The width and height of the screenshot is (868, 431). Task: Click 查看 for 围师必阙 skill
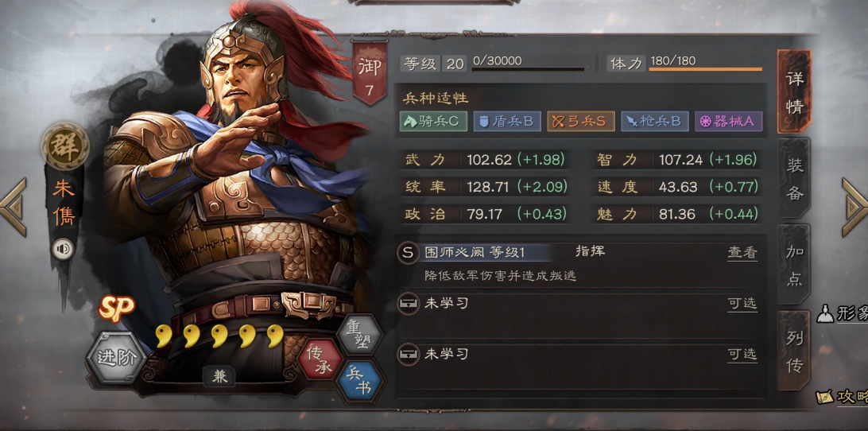pyautogui.click(x=742, y=253)
